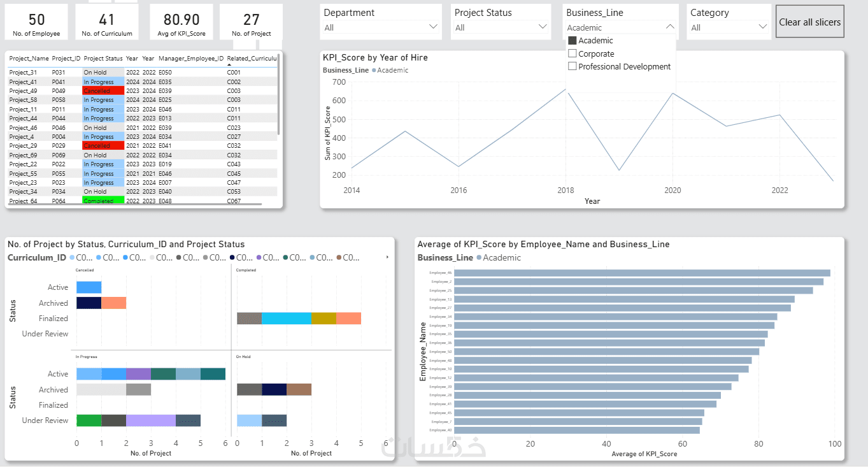
Task: Click the KPI_Score by Year of Hire title
Action: coord(376,57)
